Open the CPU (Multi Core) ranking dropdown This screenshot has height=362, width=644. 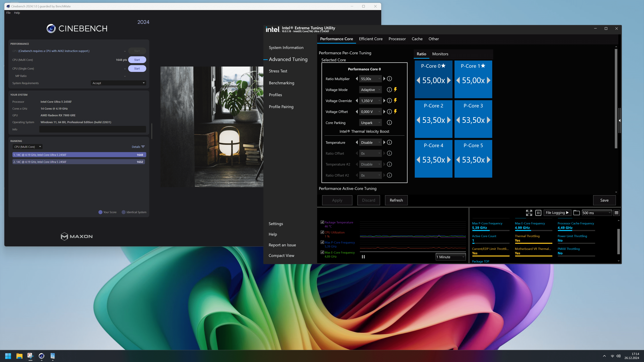(28, 147)
